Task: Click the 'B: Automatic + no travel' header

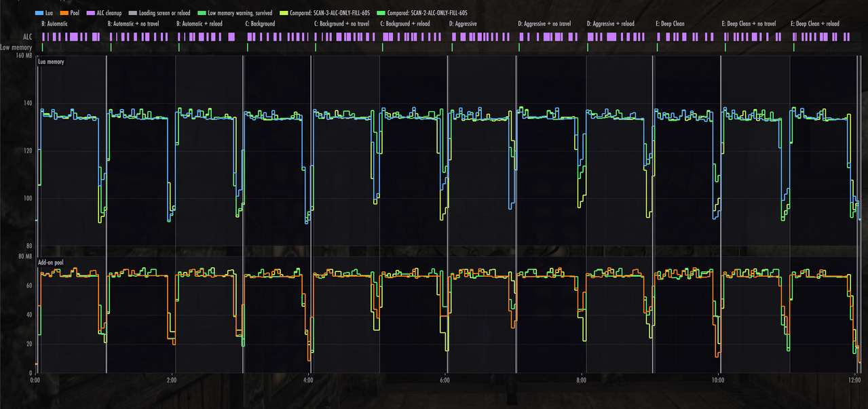Action: [x=134, y=24]
